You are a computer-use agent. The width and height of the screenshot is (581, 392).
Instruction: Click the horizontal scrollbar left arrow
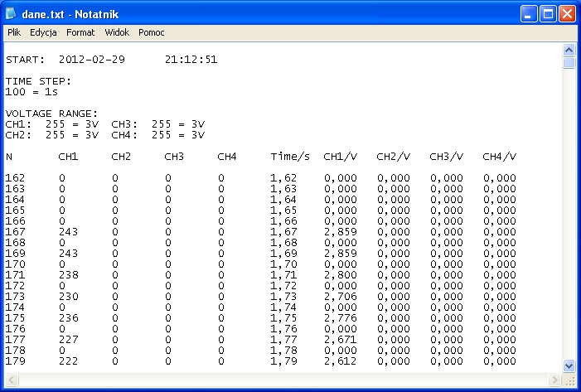pyautogui.click(x=11, y=380)
